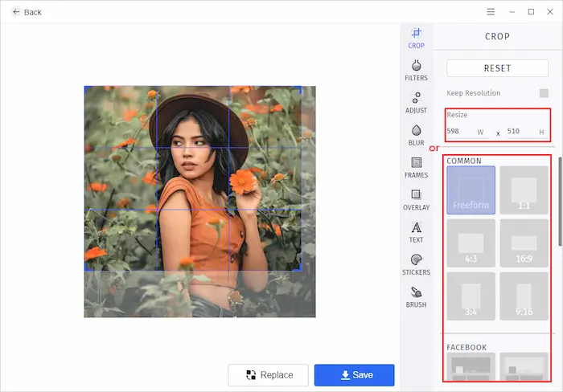Click the CROP panel title
The image size is (563, 392).
pyautogui.click(x=497, y=37)
